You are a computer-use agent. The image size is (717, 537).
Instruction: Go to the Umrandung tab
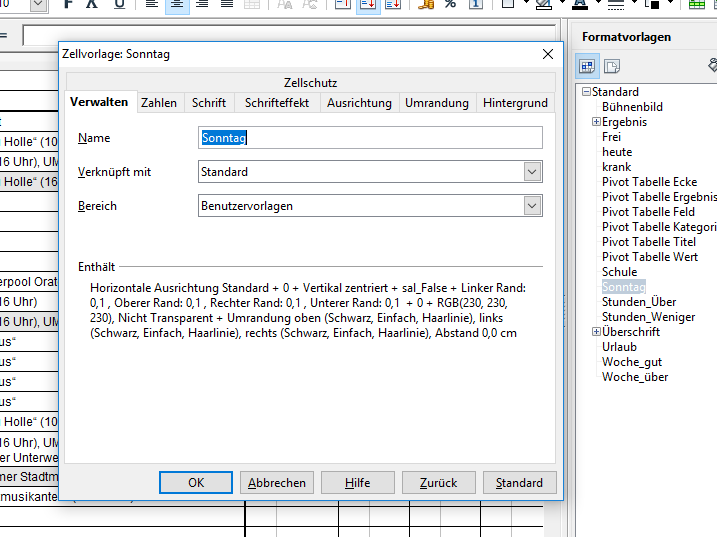(x=437, y=103)
